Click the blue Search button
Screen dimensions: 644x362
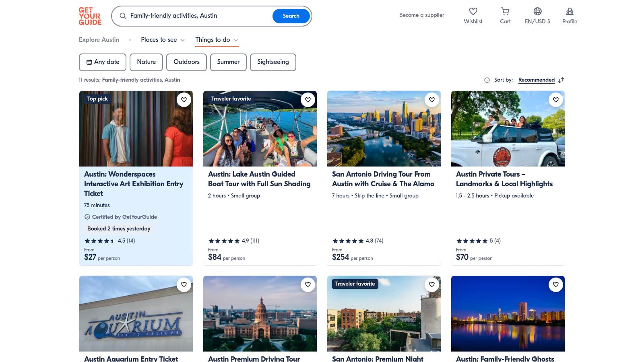291,16
